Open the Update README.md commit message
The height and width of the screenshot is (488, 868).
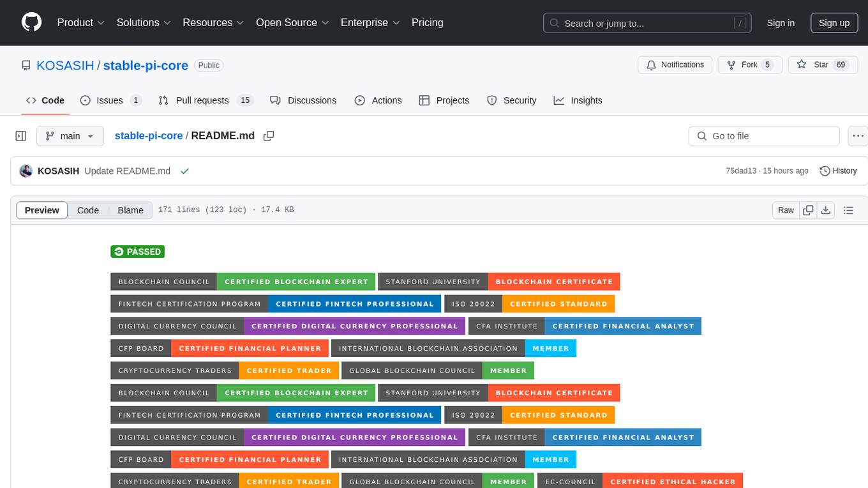[128, 171]
